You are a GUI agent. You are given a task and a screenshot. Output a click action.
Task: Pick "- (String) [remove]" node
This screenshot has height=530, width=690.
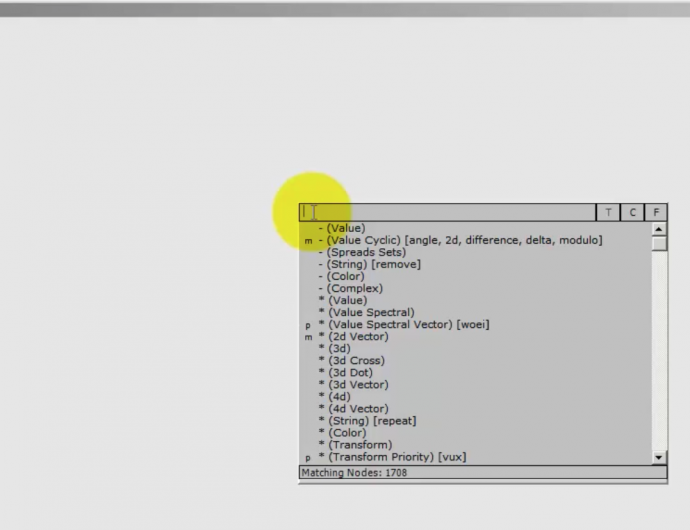click(x=369, y=265)
